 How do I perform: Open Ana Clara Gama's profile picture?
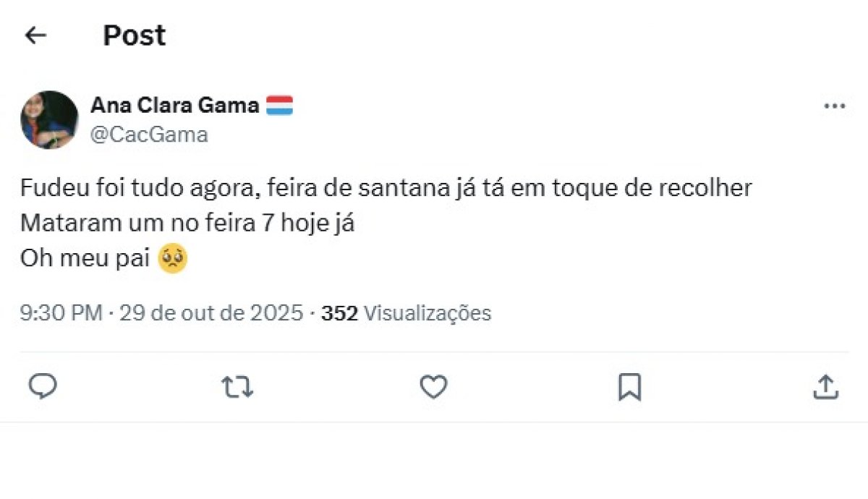[x=49, y=119]
